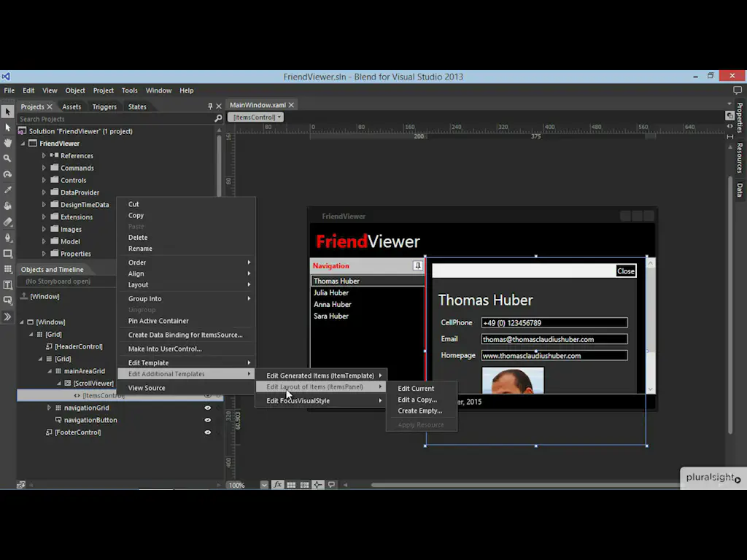
Task: Open the Data side panel tab
Action: click(x=740, y=190)
